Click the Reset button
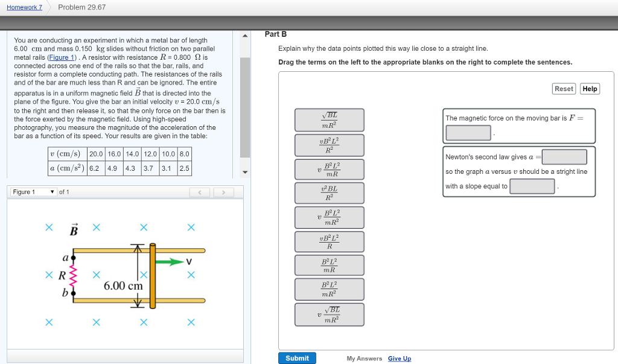The height and width of the screenshot is (364, 618). 564,89
